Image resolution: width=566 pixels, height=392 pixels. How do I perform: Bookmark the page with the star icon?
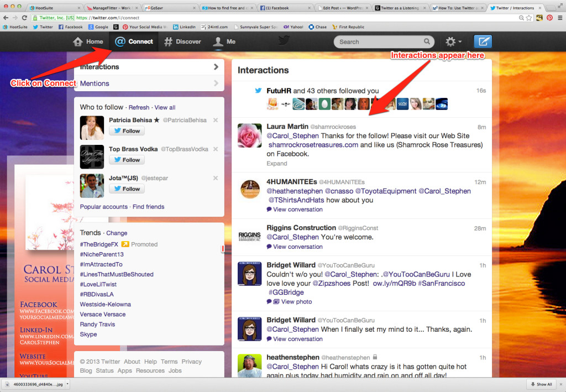[x=529, y=18]
